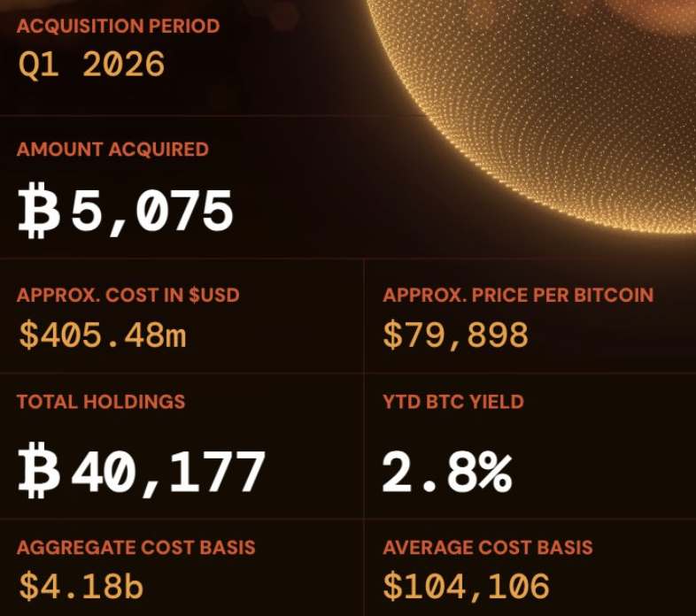Click the $405.48m cost value
Viewport: 696px width, 616px height.
click(102, 335)
